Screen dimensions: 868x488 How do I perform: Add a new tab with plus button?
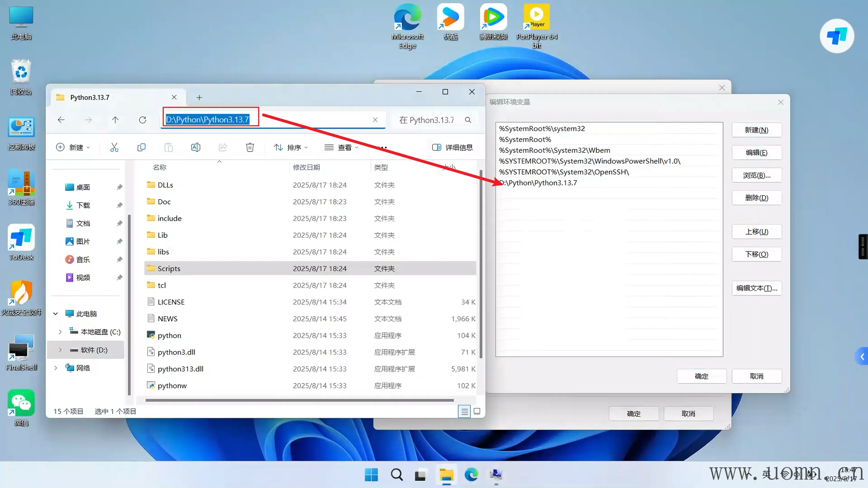pos(199,98)
